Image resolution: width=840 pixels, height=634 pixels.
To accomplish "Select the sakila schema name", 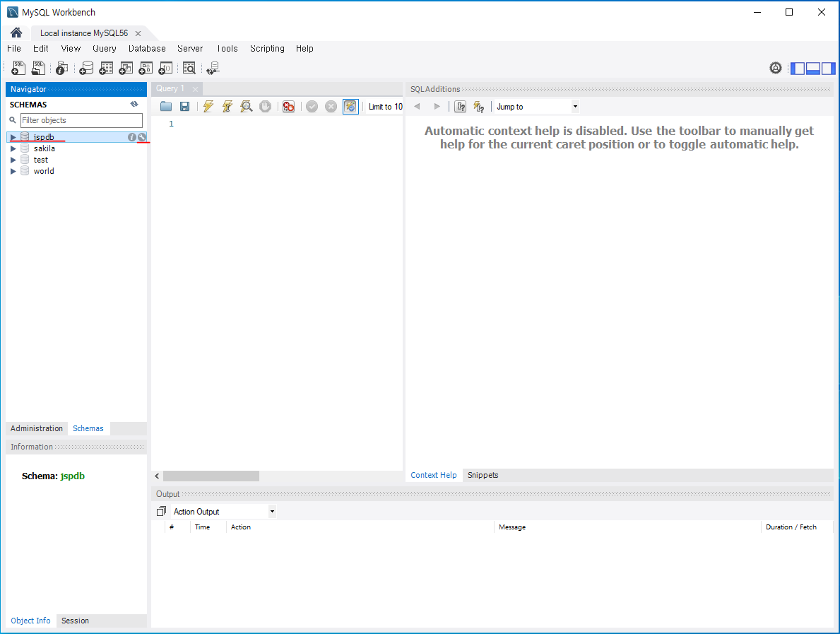I will [x=45, y=148].
